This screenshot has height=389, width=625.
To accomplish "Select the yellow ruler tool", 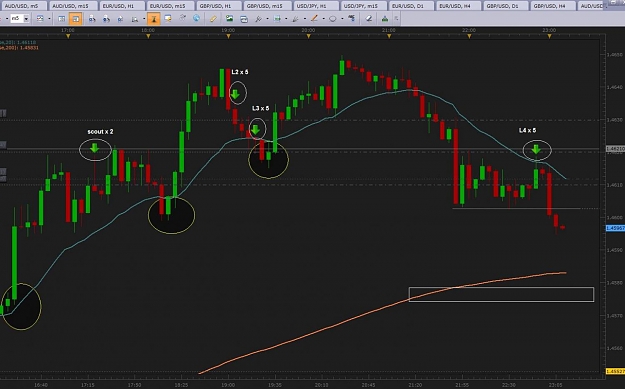I will [213, 18].
